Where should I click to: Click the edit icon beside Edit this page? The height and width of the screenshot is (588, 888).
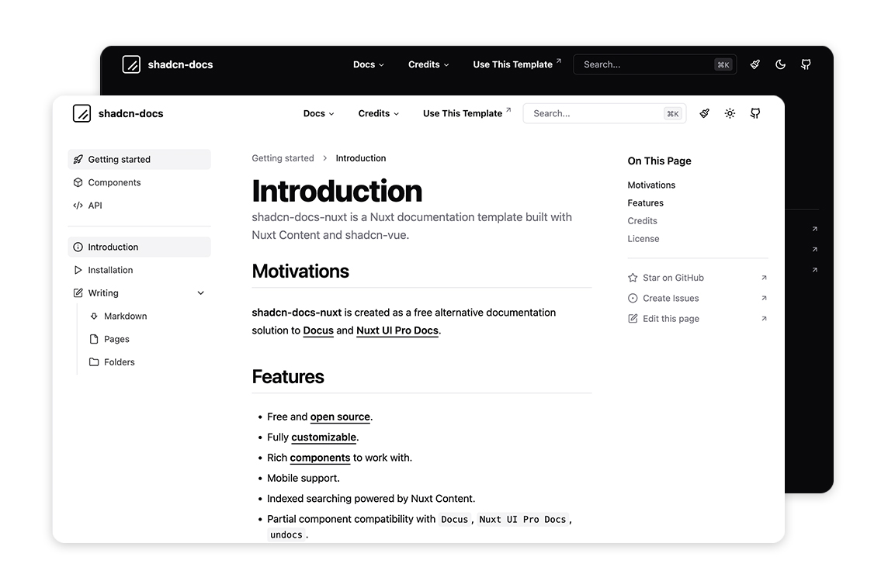(633, 319)
